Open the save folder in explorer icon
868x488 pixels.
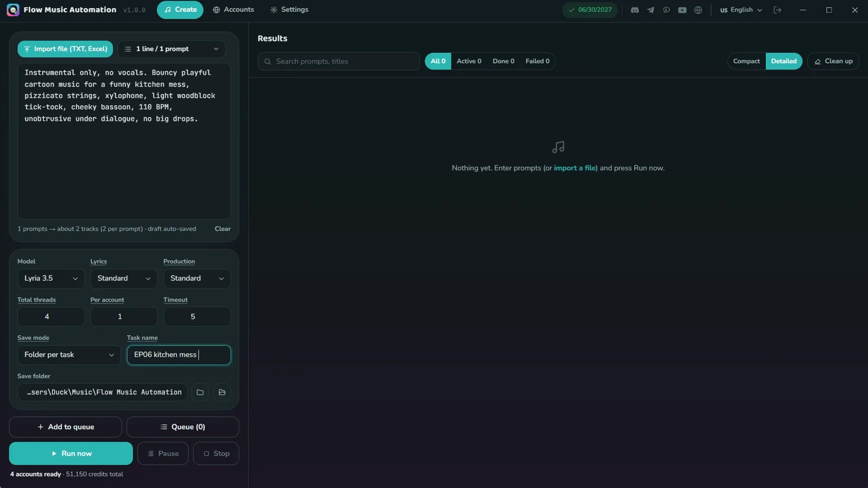(x=222, y=392)
